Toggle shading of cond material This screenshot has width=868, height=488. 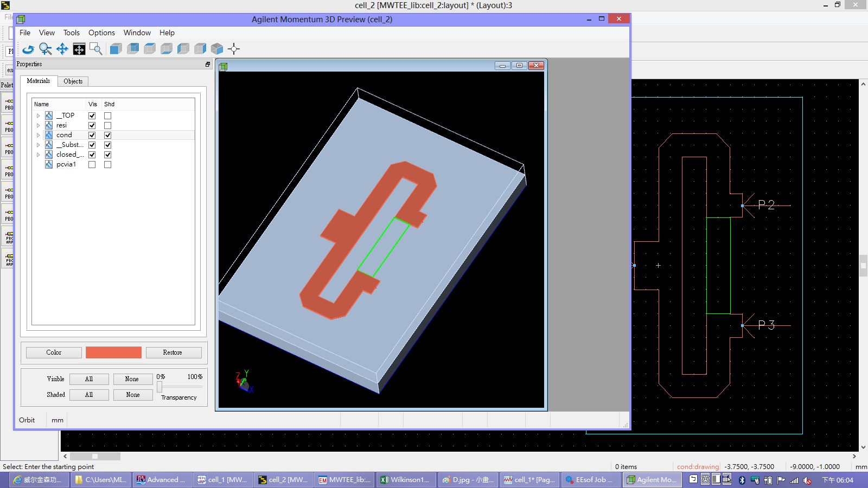pos(108,135)
